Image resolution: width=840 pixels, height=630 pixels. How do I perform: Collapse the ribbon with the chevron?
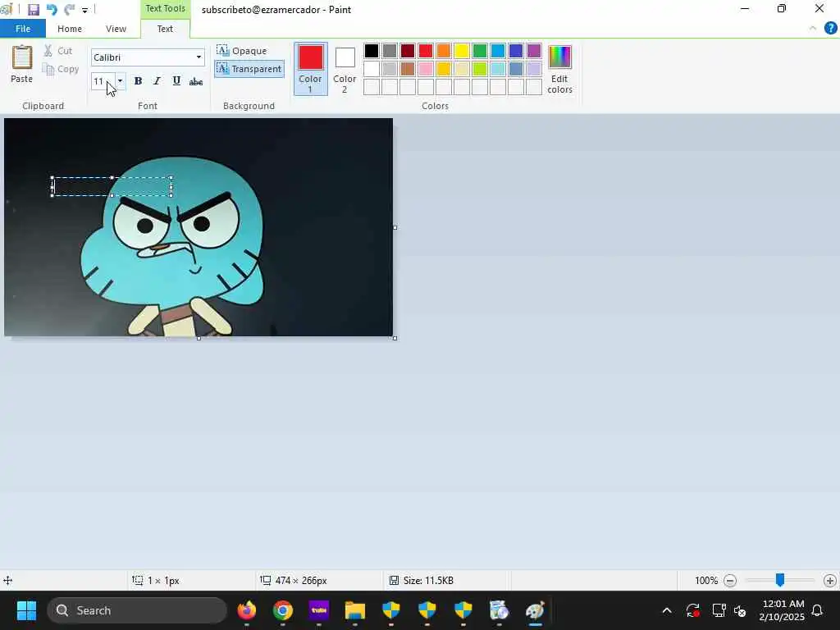coord(813,29)
